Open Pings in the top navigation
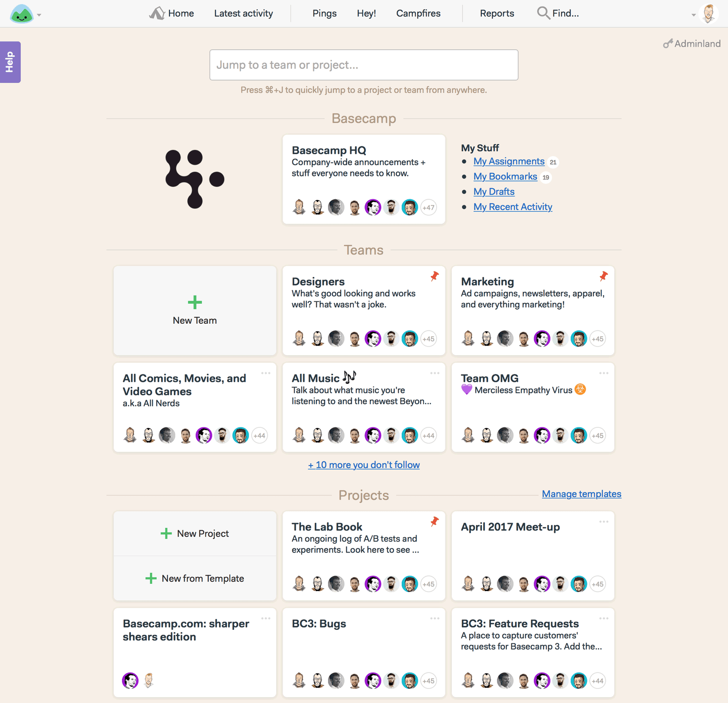This screenshot has width=728, height=703. tap(324, 14)
